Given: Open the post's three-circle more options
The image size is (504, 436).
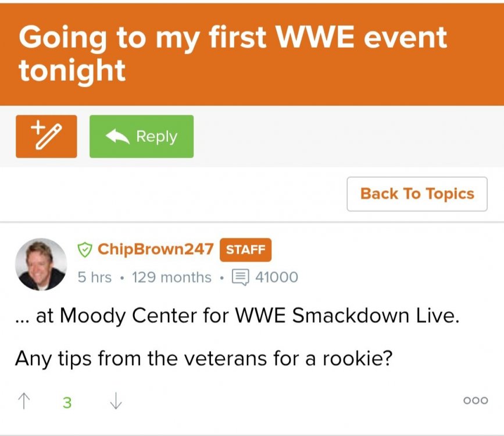Looking at the screenshot, I should (475, 401).
